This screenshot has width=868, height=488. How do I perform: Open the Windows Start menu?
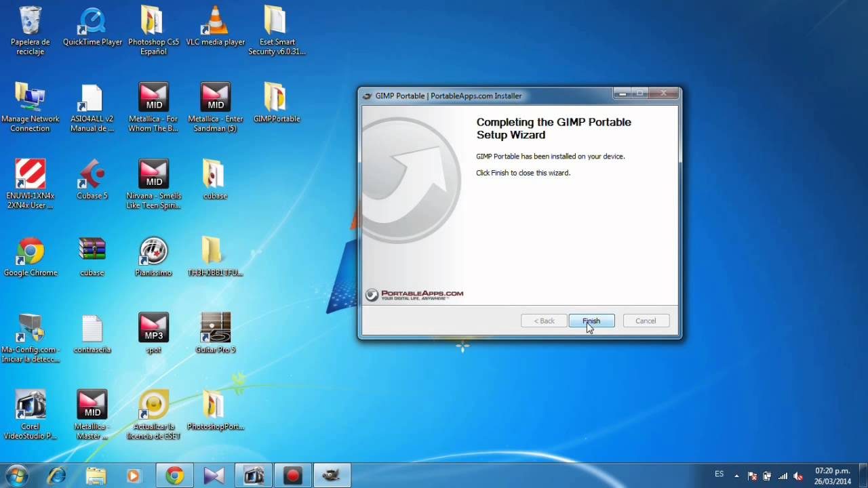click(x=17, y=476)
